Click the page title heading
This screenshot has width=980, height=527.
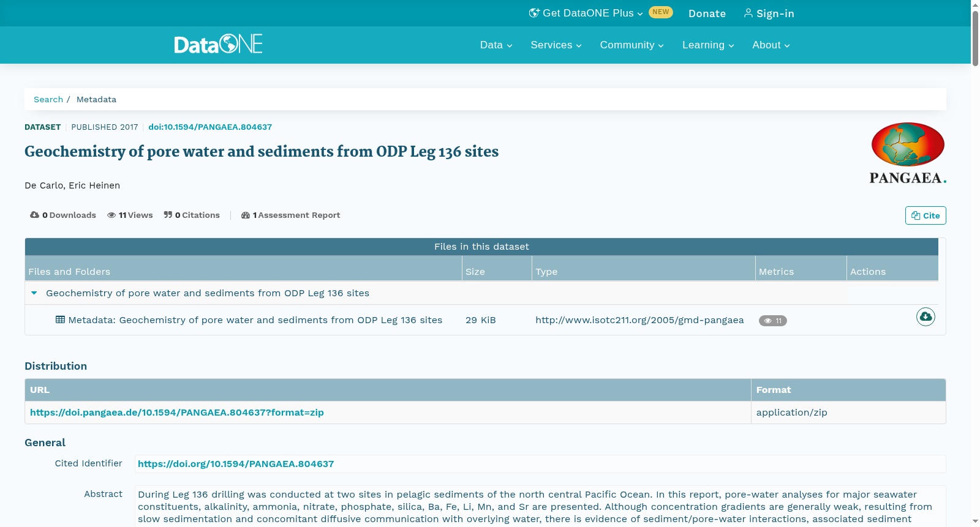pyautogui.click(x=262, y=151)
